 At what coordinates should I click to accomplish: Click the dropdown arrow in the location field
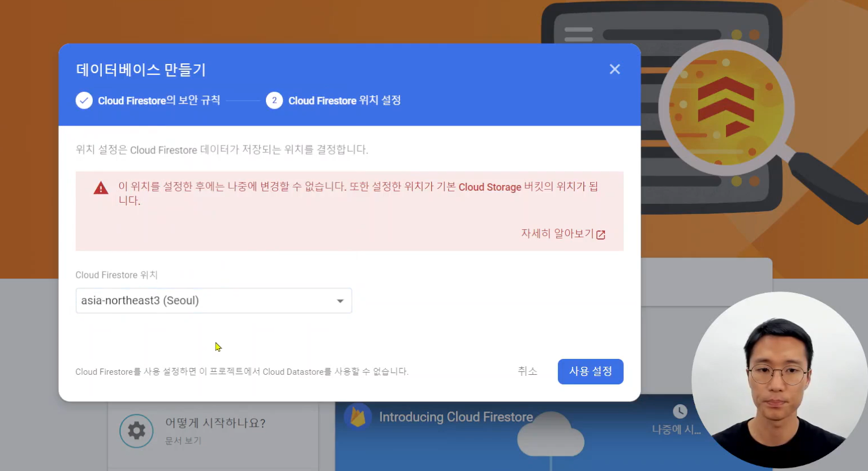click(x=340, y=301)
